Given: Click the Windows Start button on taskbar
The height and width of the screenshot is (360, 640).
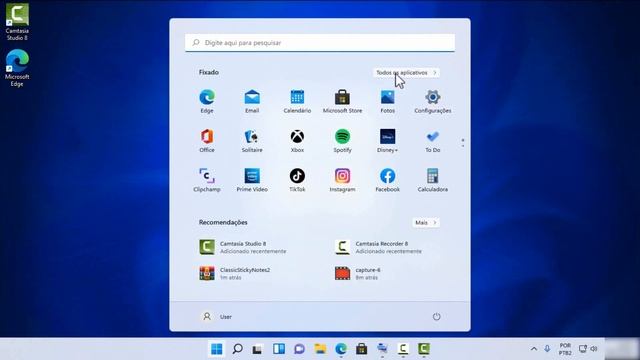Looking at the screenshot, I should (x=217, y=349).
